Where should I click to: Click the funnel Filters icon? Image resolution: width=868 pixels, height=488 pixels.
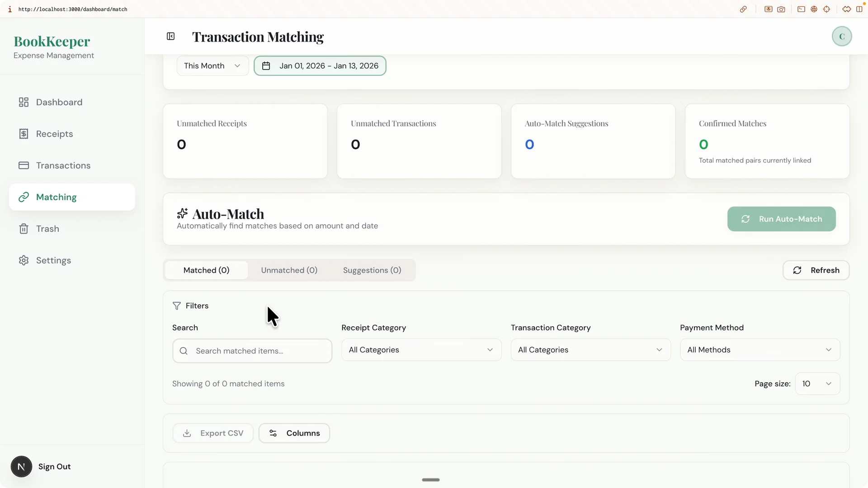pyautogui.click(x=177, y=306)
